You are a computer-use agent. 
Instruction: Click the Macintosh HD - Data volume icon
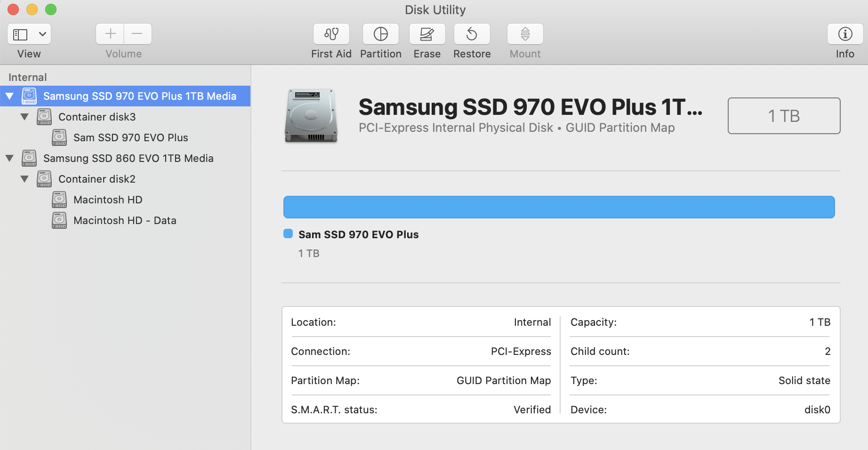coord(59,220)
